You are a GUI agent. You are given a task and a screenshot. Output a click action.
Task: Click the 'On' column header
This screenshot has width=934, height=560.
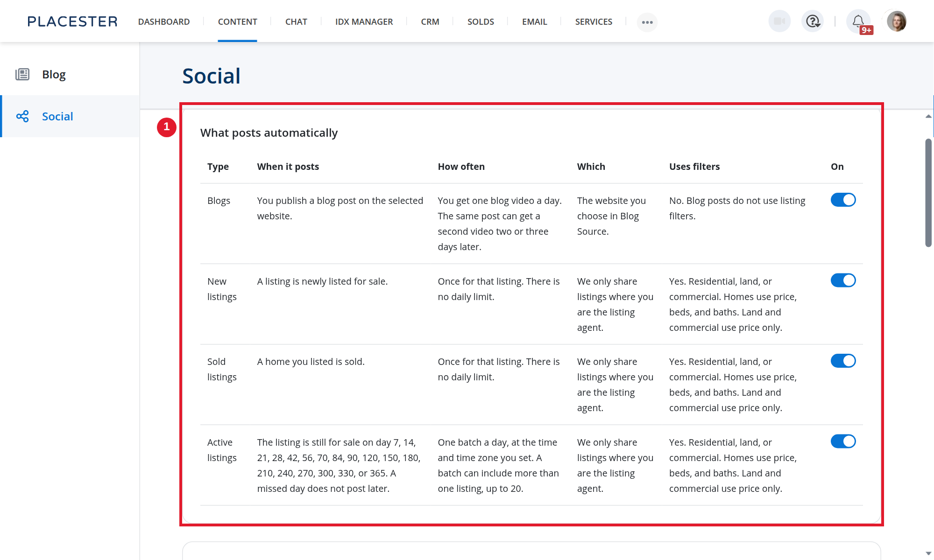[837, 167]
